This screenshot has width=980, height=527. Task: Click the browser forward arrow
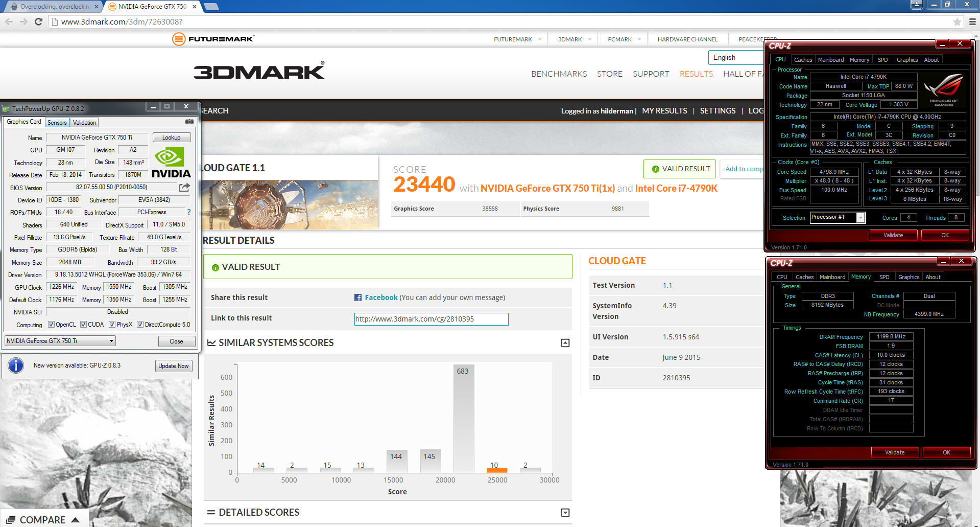pyautogui.click(x=23, y=21)
